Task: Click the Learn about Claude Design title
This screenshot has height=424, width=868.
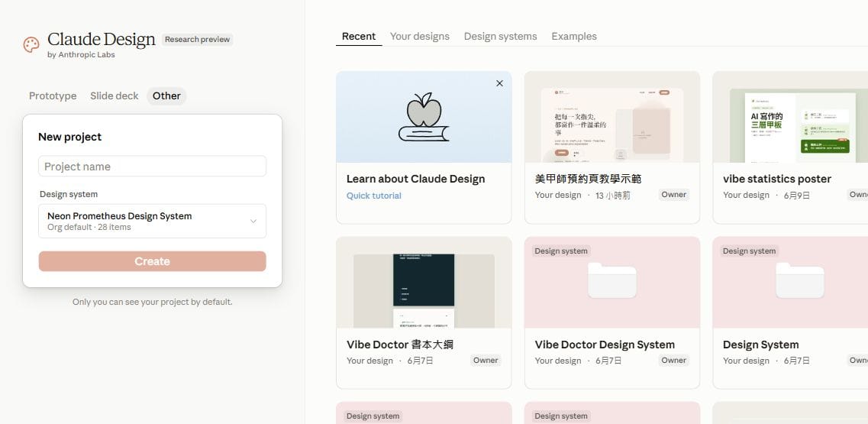Action: coord(416,179)
